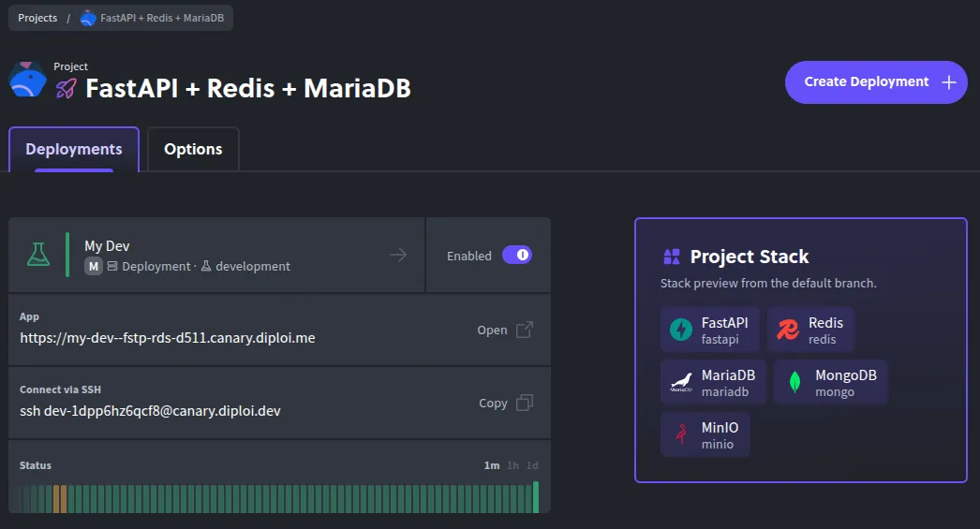Click the green flask deployment icon
Viewport: 980px width, 529px height.
coord(38,255)
